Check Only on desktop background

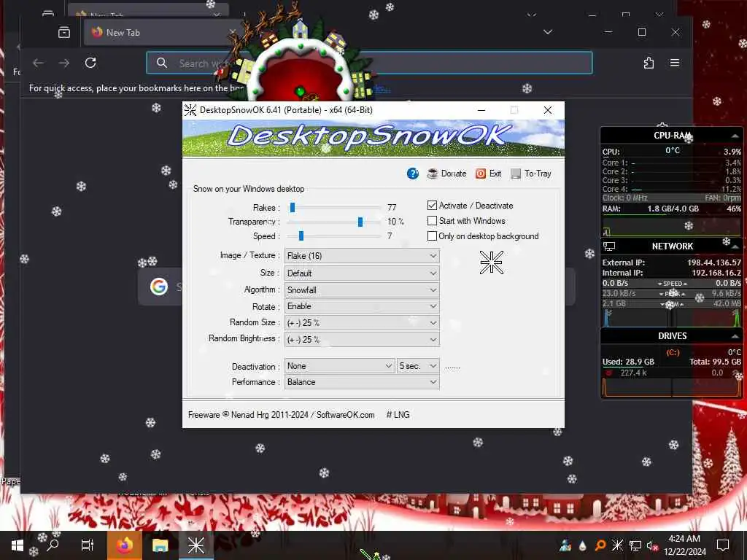pyautogui.click(x=432, y=236)
